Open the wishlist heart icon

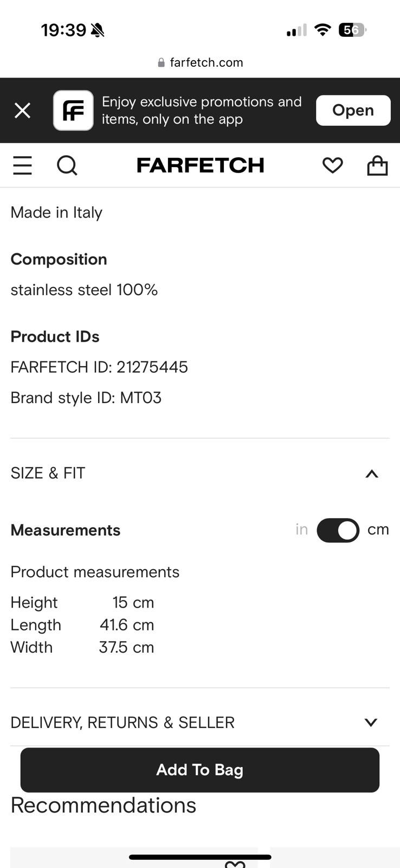[332, 165]
